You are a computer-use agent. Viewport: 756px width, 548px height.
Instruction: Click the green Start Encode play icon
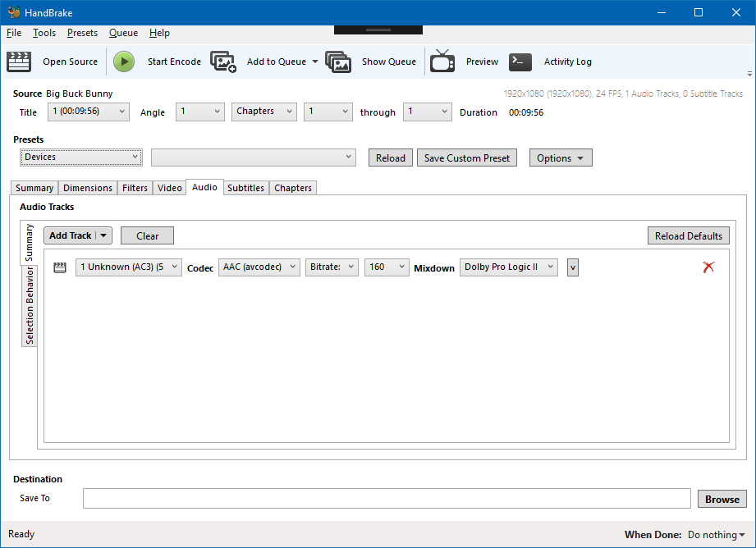[124, 62]
